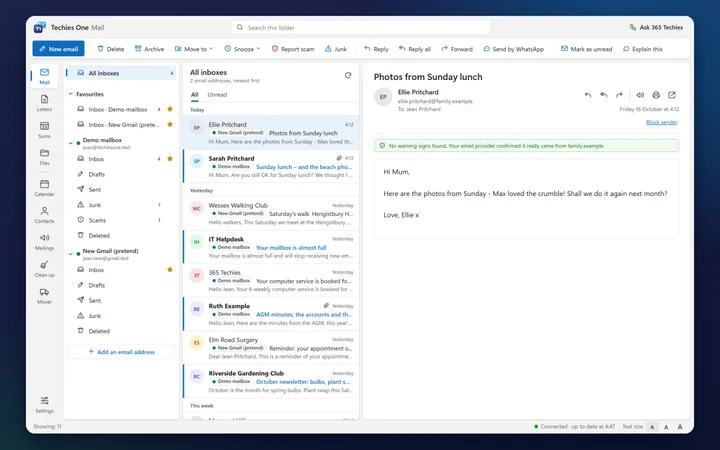720x450 pixels.
Task: Click Reply all in the toolbar
Action: click(x=415, y=49)
